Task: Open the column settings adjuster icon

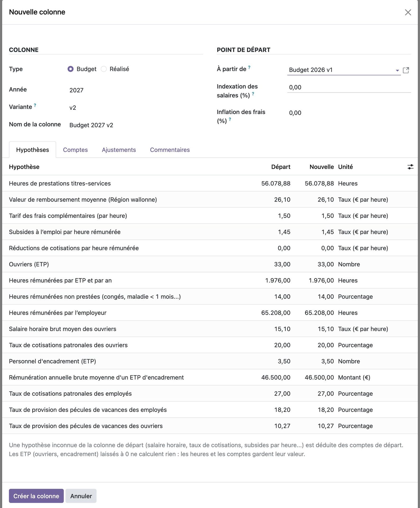Action: click(x=410, y=167)
